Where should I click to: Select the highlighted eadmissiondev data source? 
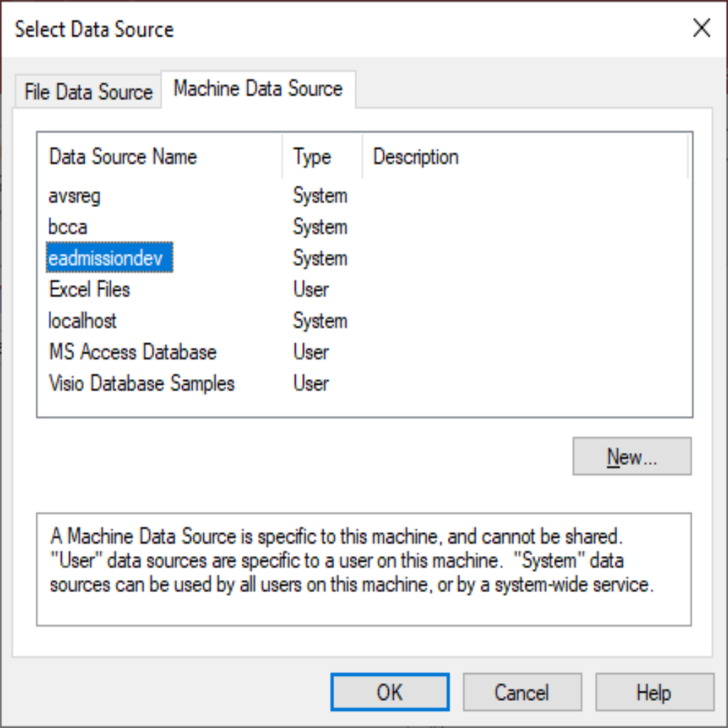(109, 259)
